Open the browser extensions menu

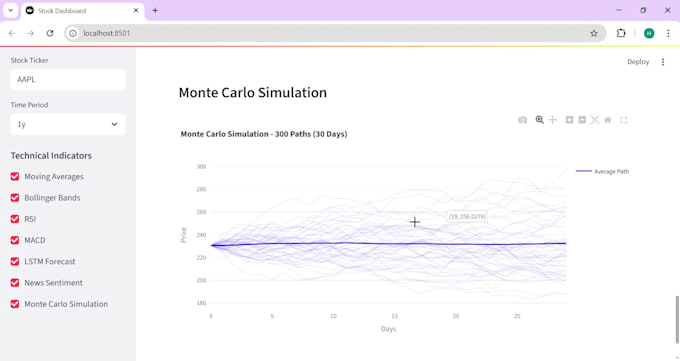621,33
